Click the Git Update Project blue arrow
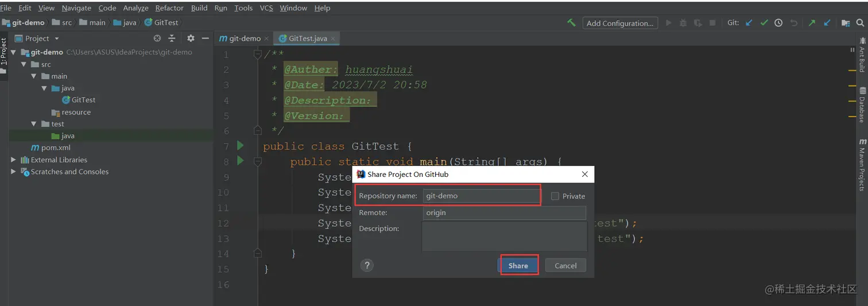 (x=749, y=23)
